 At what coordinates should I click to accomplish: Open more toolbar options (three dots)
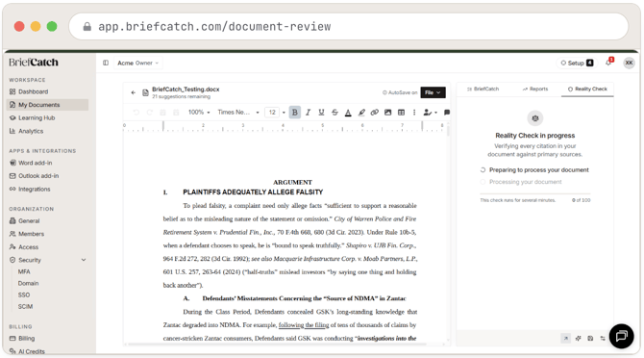pos(414,113)
